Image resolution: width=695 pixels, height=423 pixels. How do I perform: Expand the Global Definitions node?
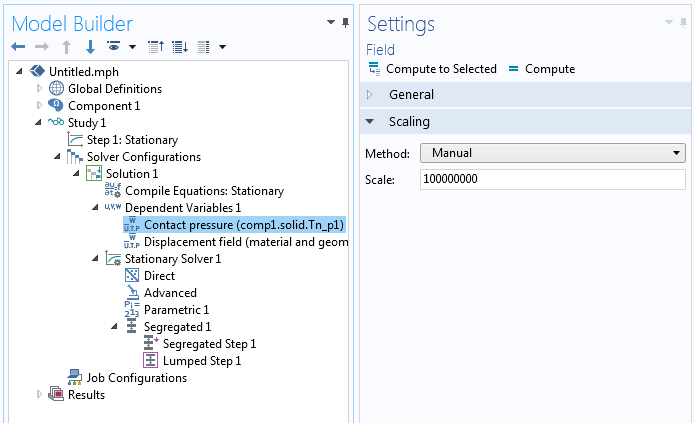[40, 89]
